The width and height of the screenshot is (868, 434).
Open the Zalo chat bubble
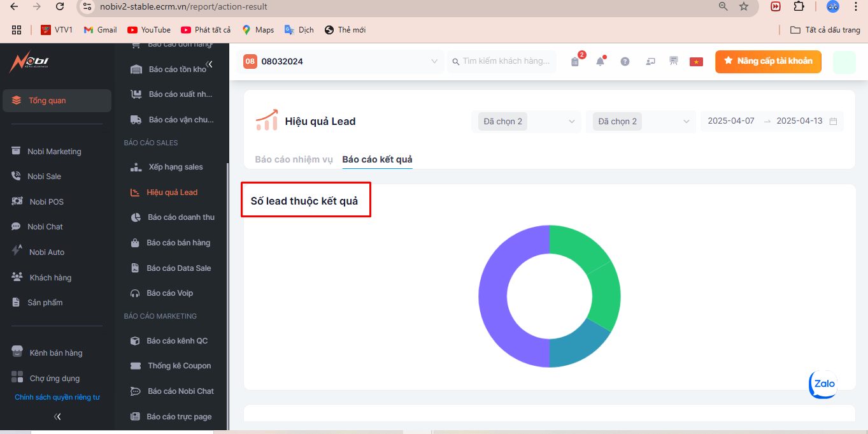coord(823,384)
